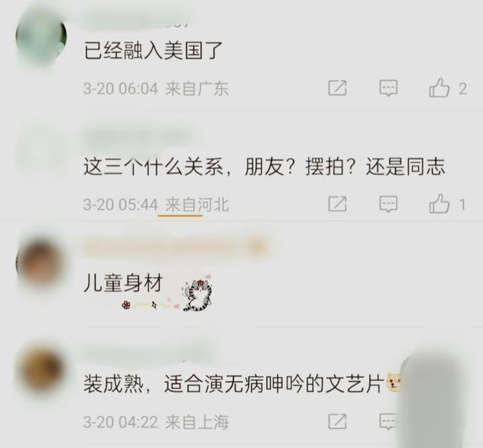Tap the '来自广东' location label

(x=197, y=88)
